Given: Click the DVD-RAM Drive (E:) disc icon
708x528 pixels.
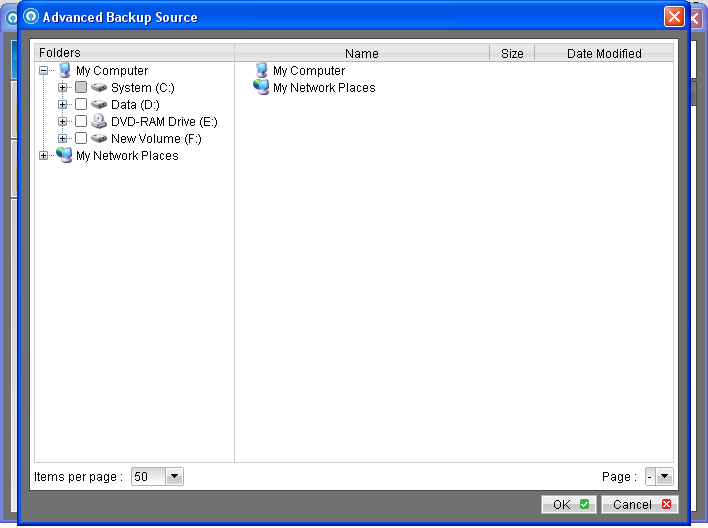Looking at the screenshot, I should pos(99,122).
